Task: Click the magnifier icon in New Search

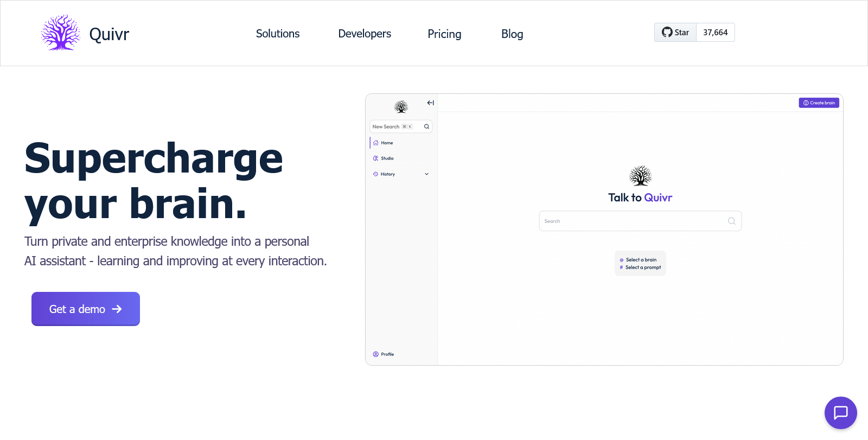Action: click(x=426, y=126)
